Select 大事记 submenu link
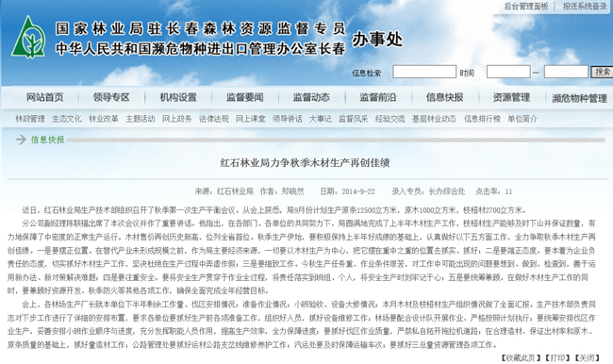The width and height of the screenshot is (613, 364). pos(321,119)
